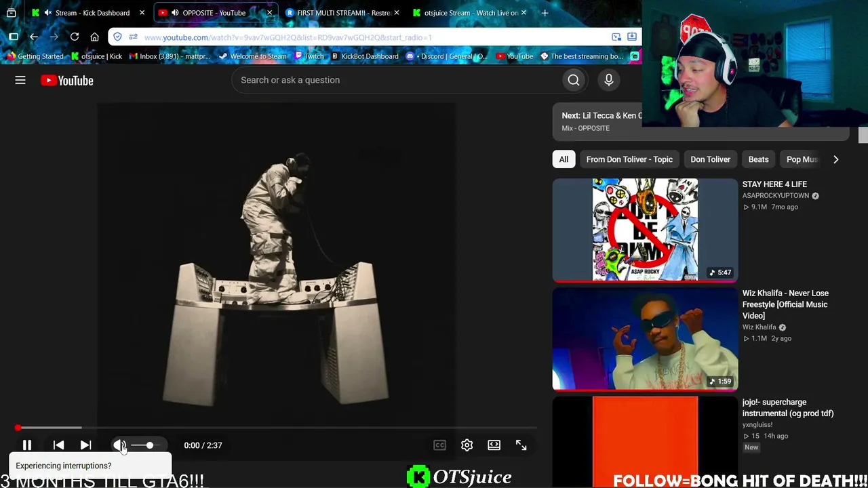Mute the OPPOSITE YouTube tab audio icon
Viewport: 868px width, 488px height.
coord(175,13)
